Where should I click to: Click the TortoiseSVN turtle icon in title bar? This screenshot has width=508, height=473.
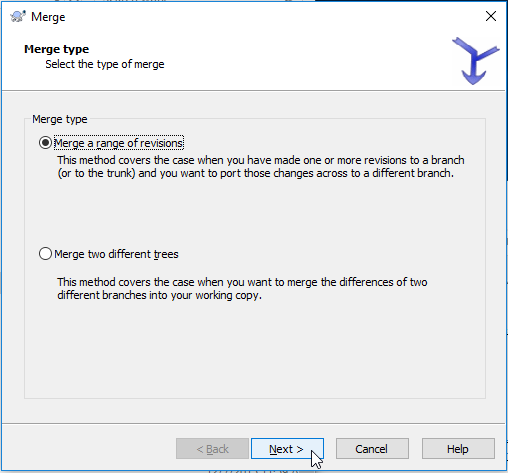click(x=18, y=16)
